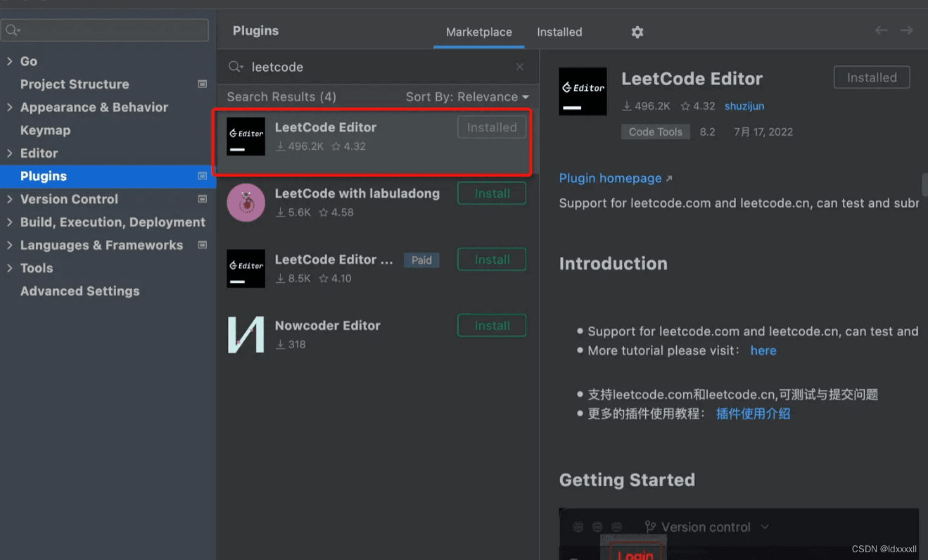928x560 pixels.
Task: Click the project-level marker beside Plugins
Action: pos(202,176)
